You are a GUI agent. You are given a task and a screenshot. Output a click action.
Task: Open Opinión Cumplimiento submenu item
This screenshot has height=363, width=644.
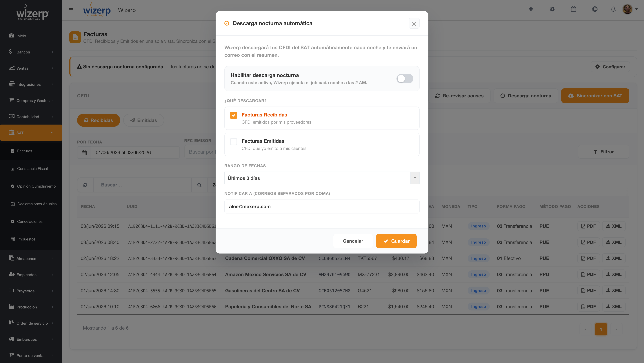pos(31,186)
